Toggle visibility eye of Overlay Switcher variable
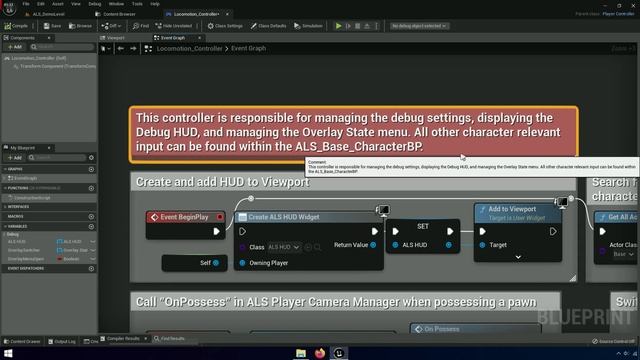 click(93, 250)
